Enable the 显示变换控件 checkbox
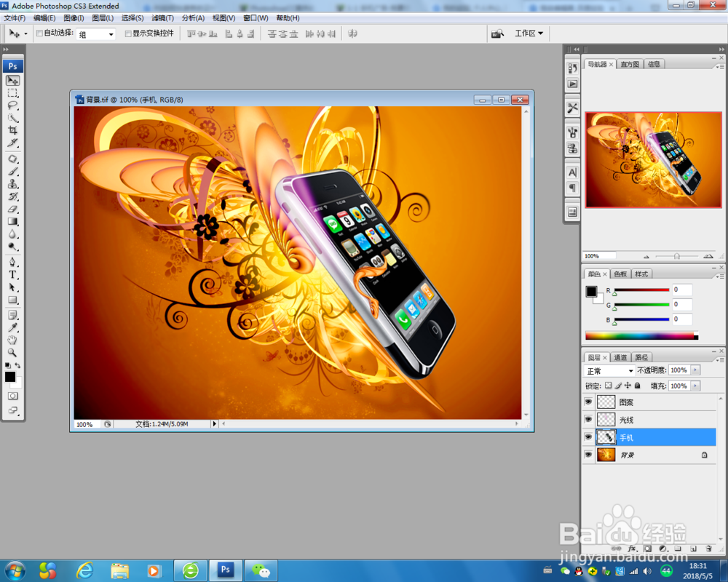 click(128, 33)
